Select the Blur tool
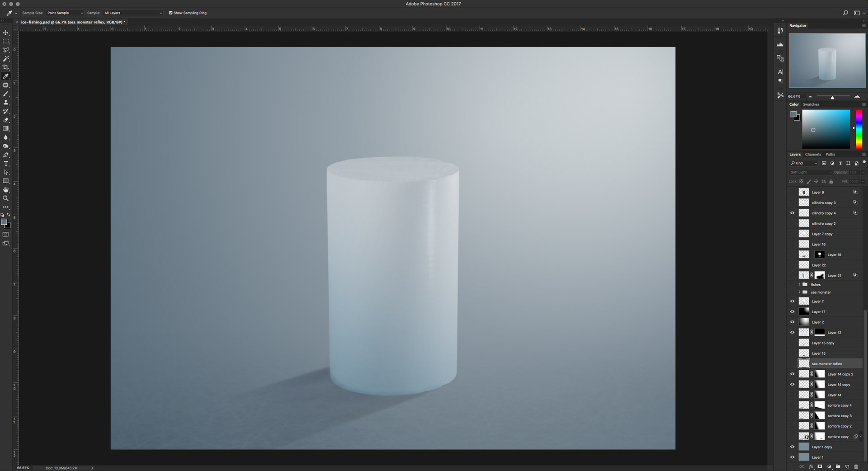Viewport: 868px width, 471px height. pyautogui.click(x=6, y=137)
